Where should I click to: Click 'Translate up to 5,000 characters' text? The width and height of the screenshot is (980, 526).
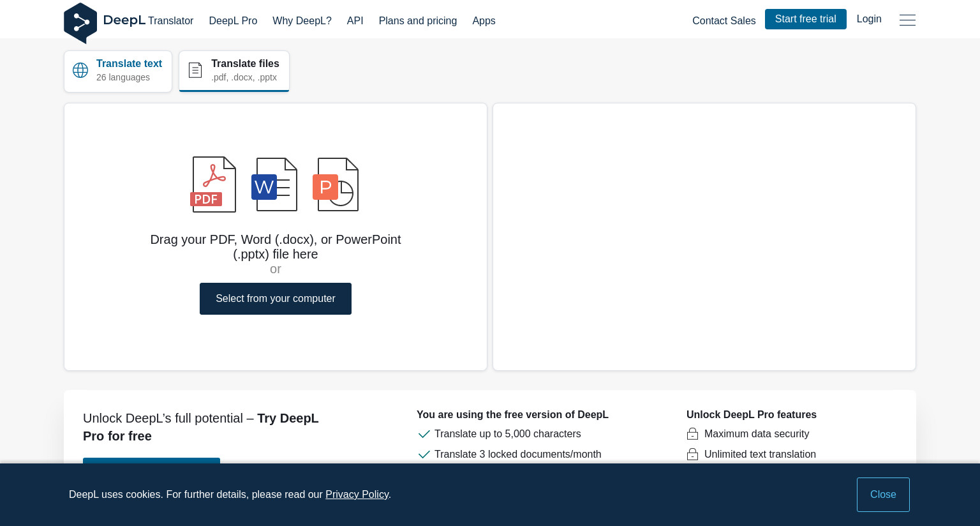(x=508, y=434)
